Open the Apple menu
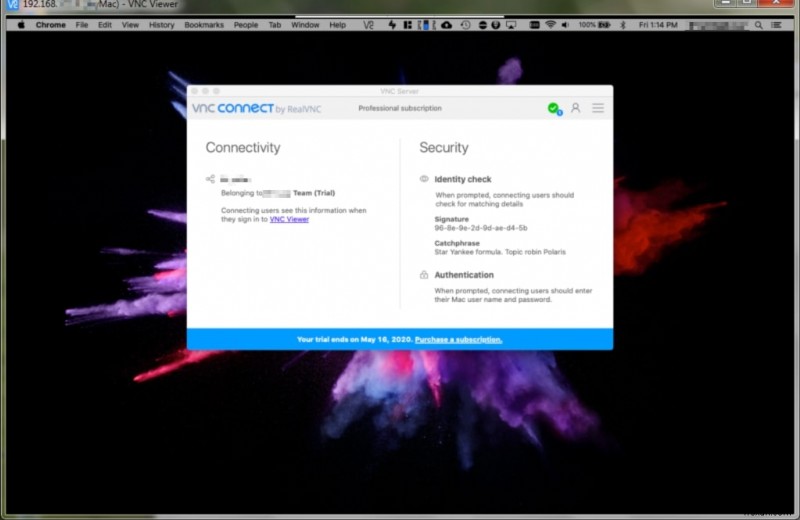Screen dimensions: 800x520 tap(21, 24)
